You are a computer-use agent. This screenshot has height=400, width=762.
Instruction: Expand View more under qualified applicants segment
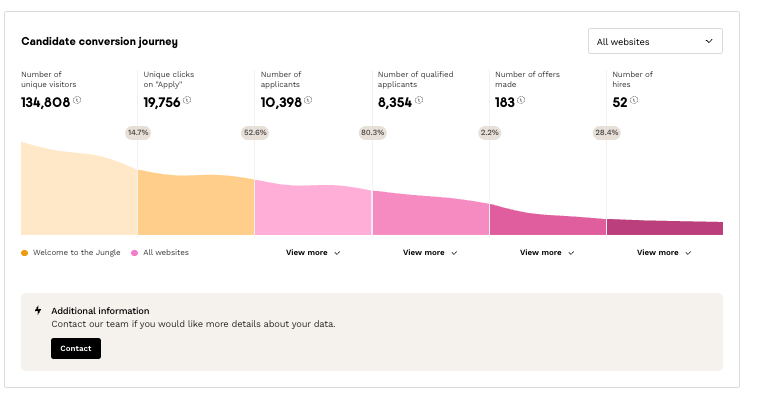click(x=430, y=253)
